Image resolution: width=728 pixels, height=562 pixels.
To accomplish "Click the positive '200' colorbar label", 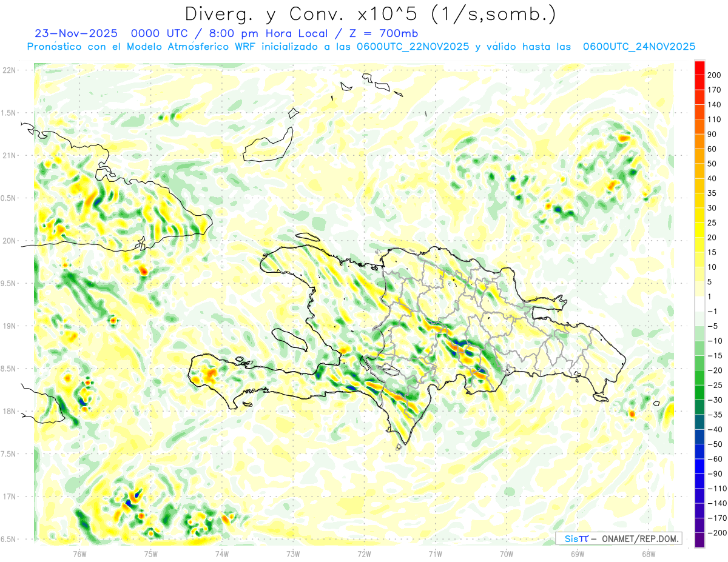I will [714, 75].
